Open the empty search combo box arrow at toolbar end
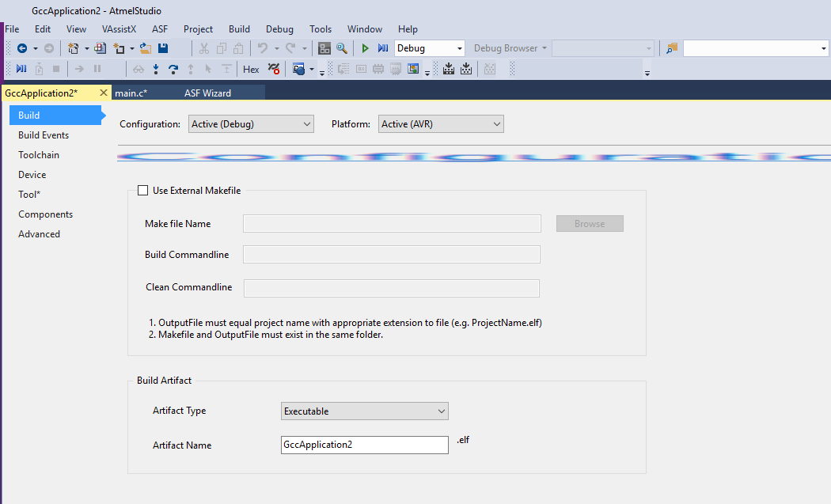This screenshot has height=504, width=831. [823, 49]
